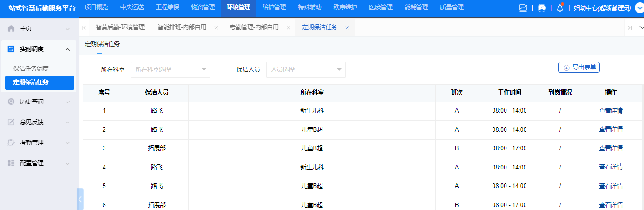
Task: Close the 考勤管理-内部自用 tab
Action: coord(288,28)
